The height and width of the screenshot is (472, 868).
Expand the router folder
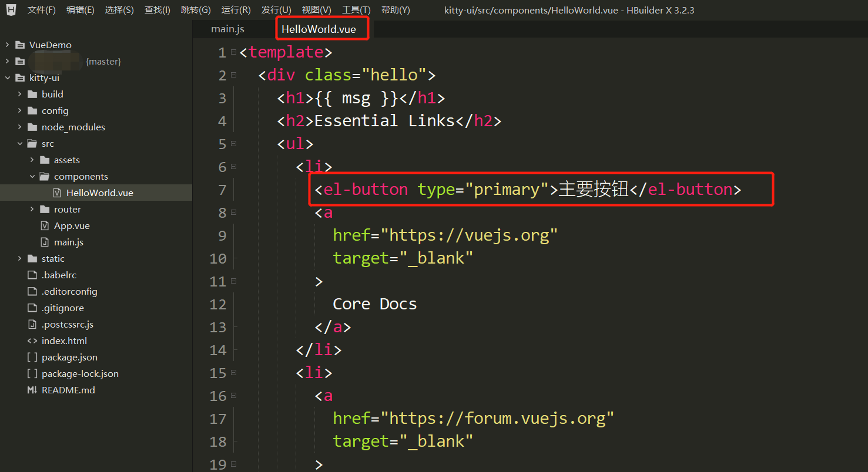pyautogui.click(x=32, y=209)
